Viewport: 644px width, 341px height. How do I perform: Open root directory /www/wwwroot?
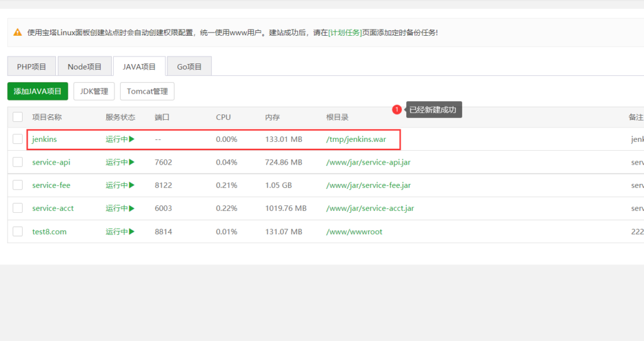[354, 232]
